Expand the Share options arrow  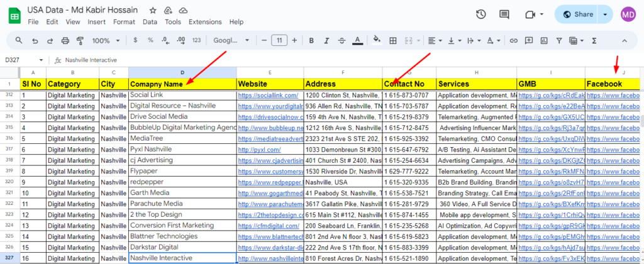pos(605,14)
